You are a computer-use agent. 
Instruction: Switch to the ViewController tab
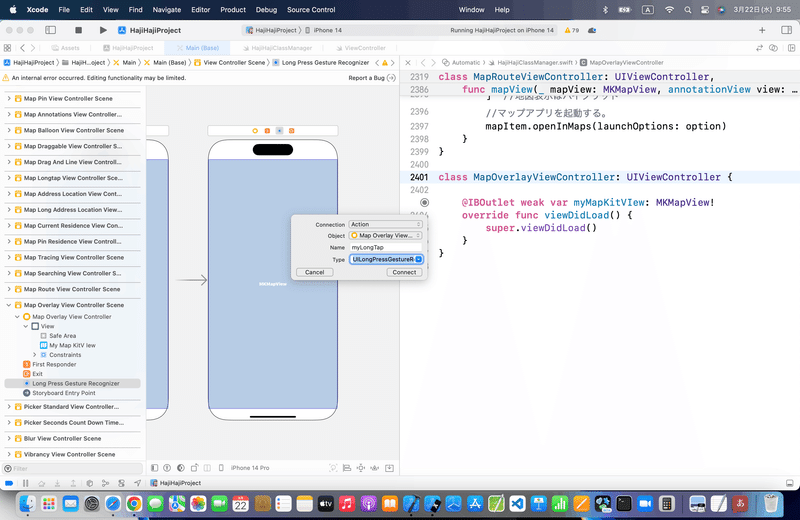361,48
